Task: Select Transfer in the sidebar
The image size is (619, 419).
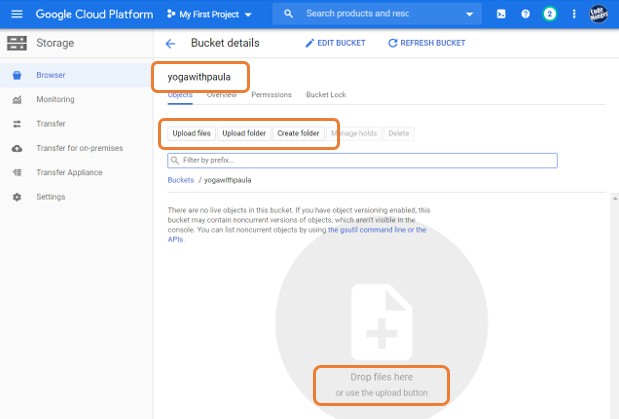Action: click(x=76, y=124)
